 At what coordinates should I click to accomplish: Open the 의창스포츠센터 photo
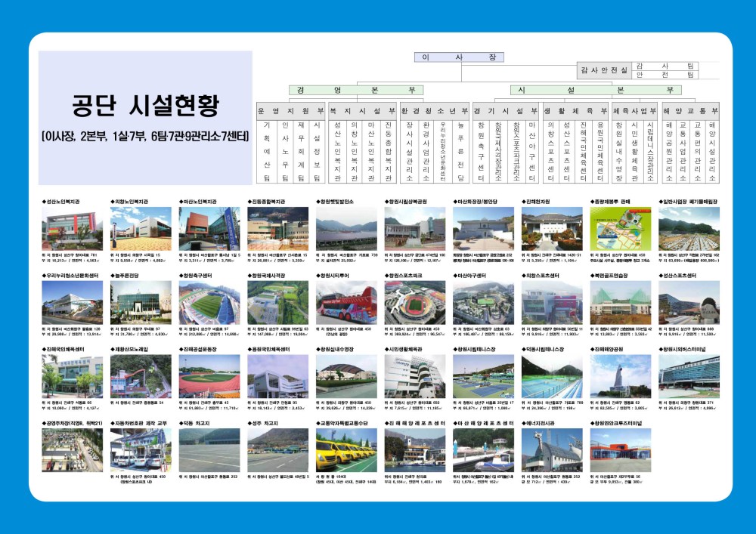point(552,302)
